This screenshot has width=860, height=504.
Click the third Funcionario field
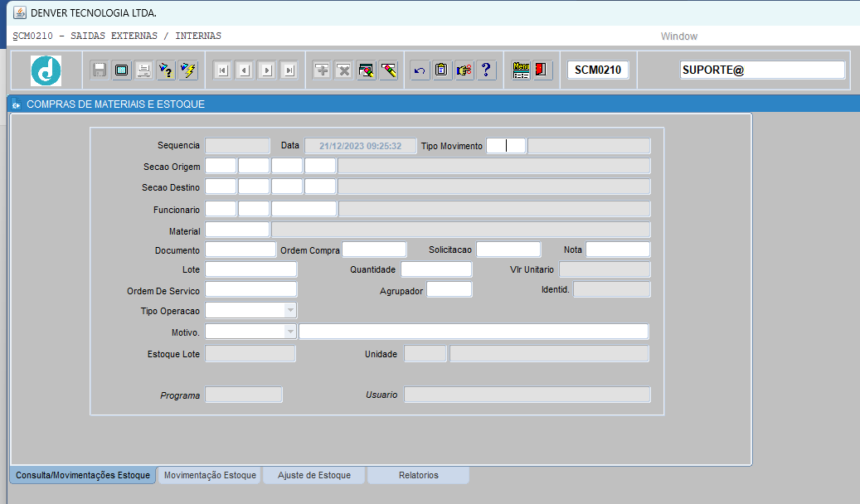point(304,209)
